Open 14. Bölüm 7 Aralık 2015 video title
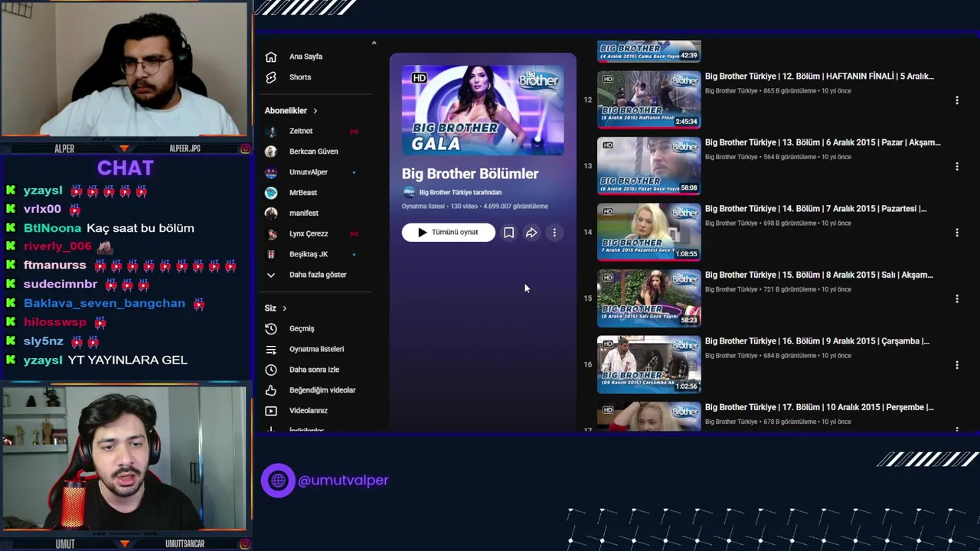 (815, 208)
